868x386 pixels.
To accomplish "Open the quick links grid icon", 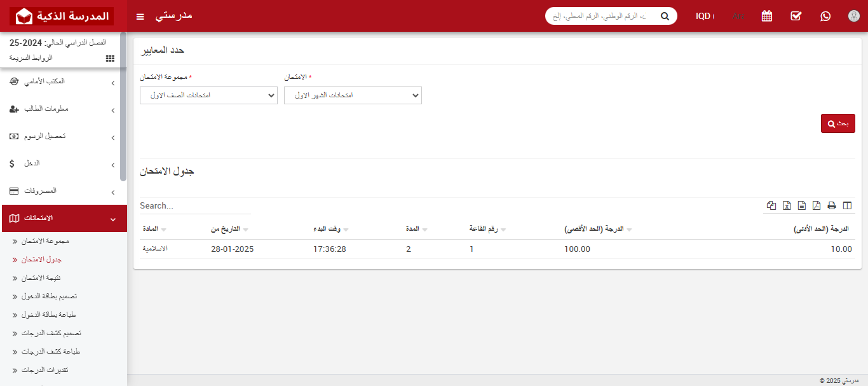I will point(109,59).
